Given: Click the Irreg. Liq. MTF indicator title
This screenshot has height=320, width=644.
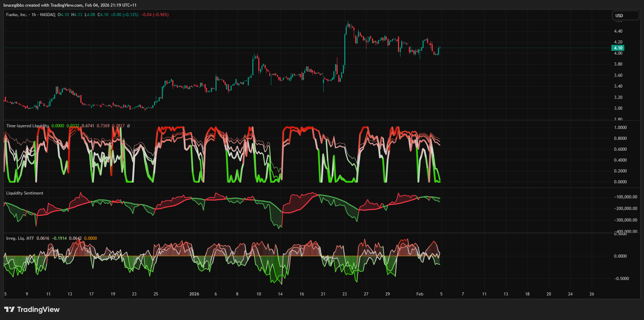Looking at the screenshot, I should click(x=20, y=238).
